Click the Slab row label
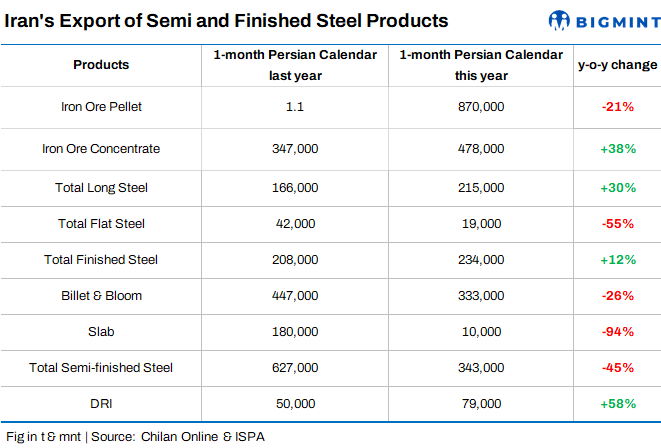This screenshot has height=448, width=661. pyautogui.click(x=101, y=331)
